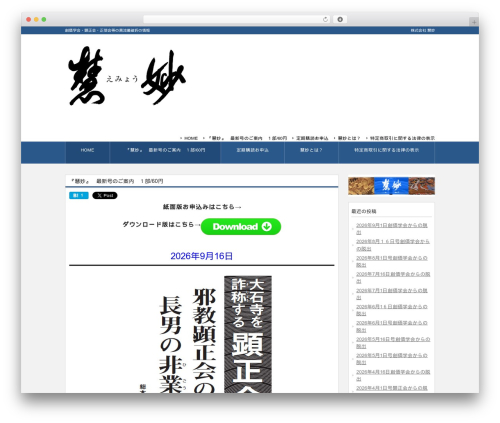The height and width of the screenshot is (423, 500).
Task: Click the 最近の投稿 sidebar heading
Action: 364,211
